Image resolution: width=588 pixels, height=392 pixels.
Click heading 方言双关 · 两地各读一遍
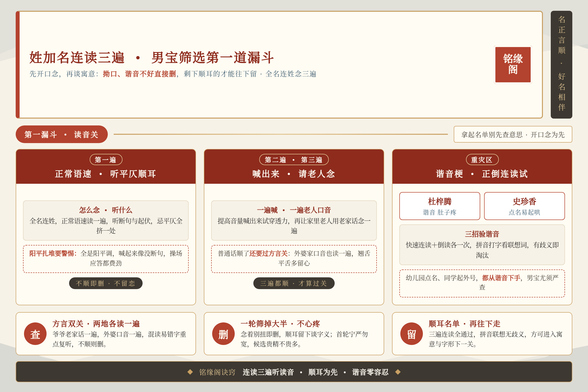click(x=96, y=323)
